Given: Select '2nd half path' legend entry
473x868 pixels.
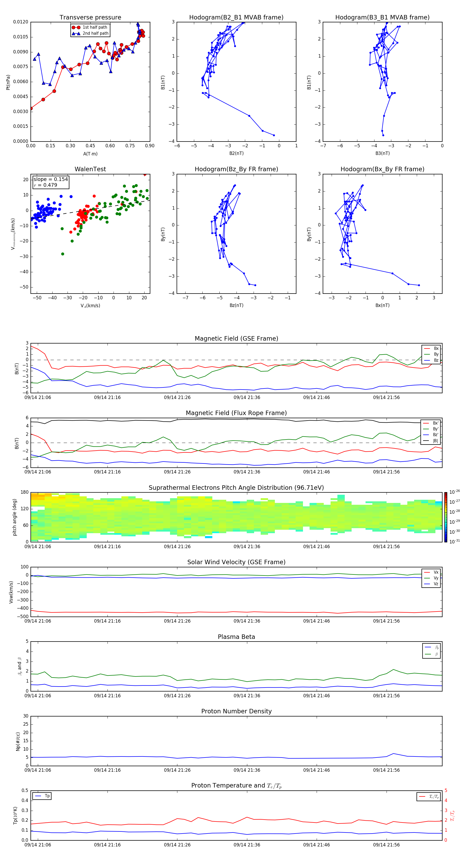Looking at the screenshot, I should pos(90,33).
